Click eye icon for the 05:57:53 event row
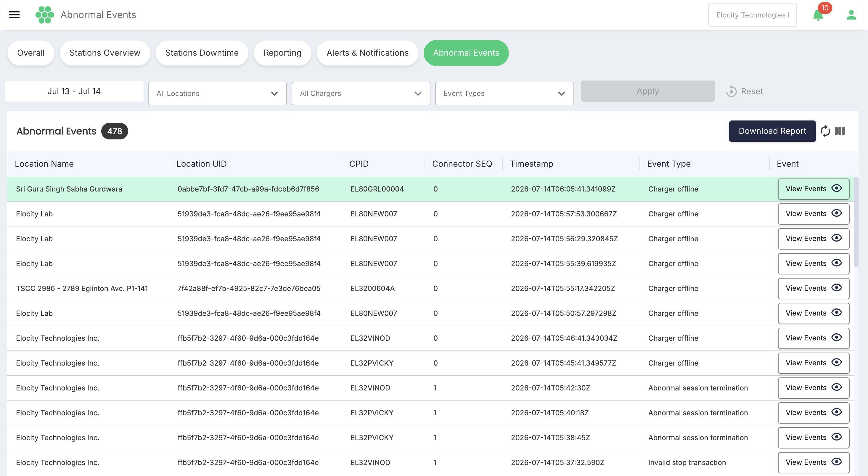This screenshot has height=476, width=868. tap(836, 213)
